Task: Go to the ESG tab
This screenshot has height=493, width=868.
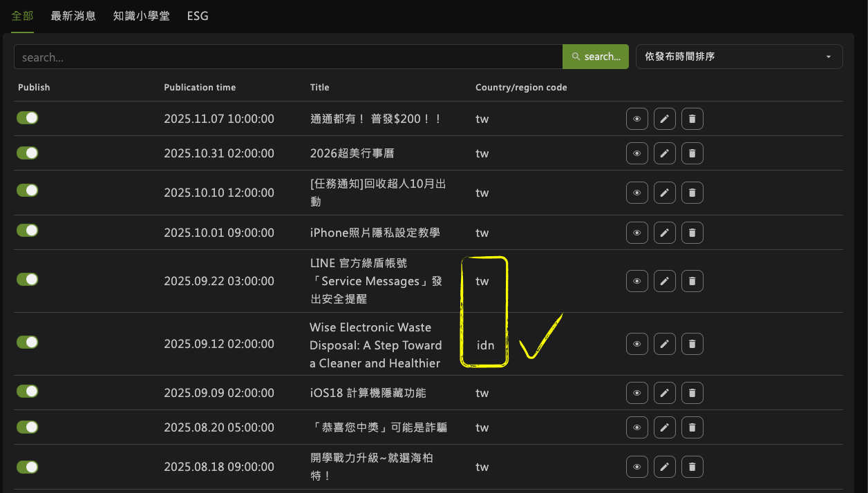Action: (198, 16)
